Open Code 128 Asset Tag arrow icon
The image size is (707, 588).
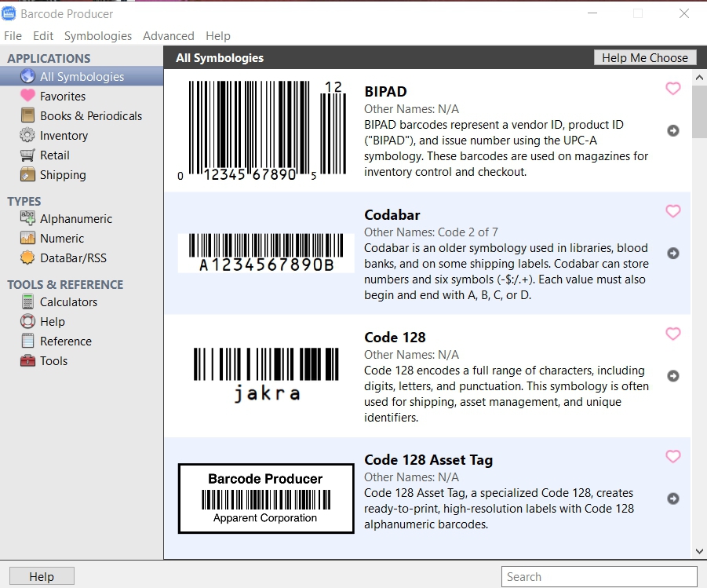pyautogui.click(x=672, y=499)
